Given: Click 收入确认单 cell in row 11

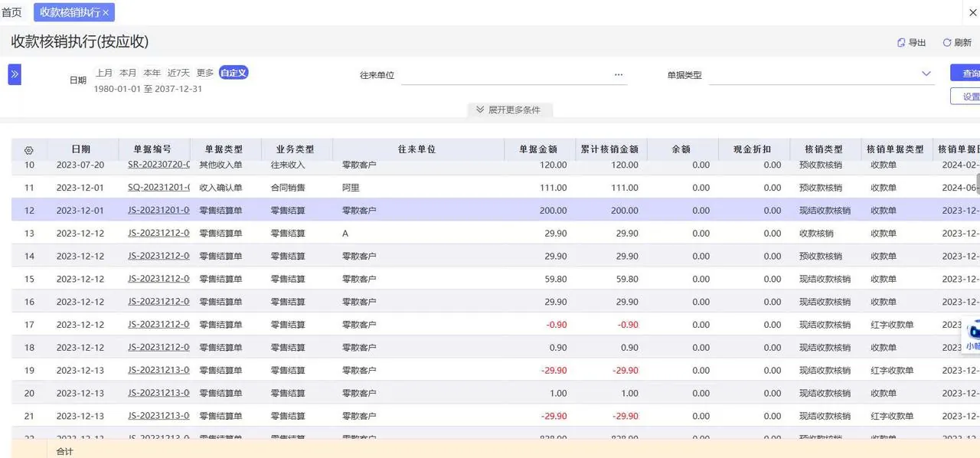Looking at the screenshot, I should pyautogui.click(x=220, y=188).
